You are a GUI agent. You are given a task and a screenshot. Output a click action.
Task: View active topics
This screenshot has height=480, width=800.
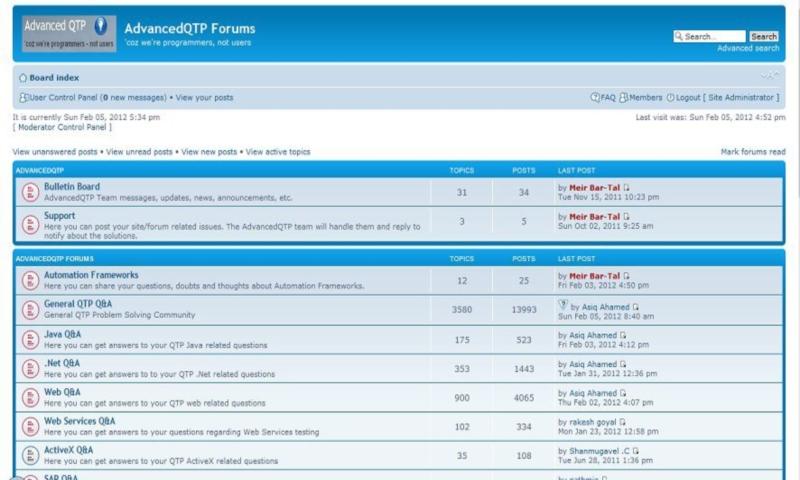click(x=278, y=152)
